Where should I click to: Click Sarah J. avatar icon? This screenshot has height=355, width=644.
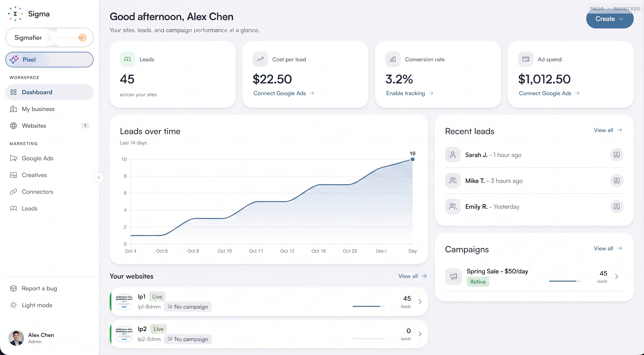coord(453,155)
